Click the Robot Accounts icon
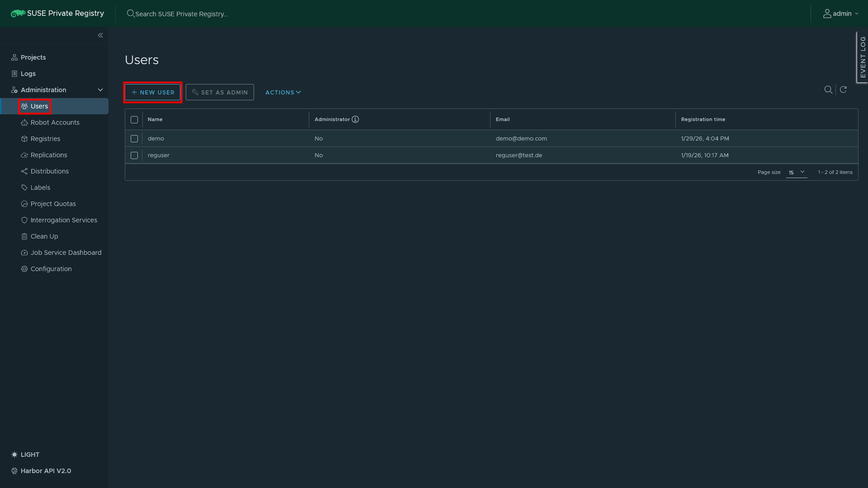 tap(24, 122)
